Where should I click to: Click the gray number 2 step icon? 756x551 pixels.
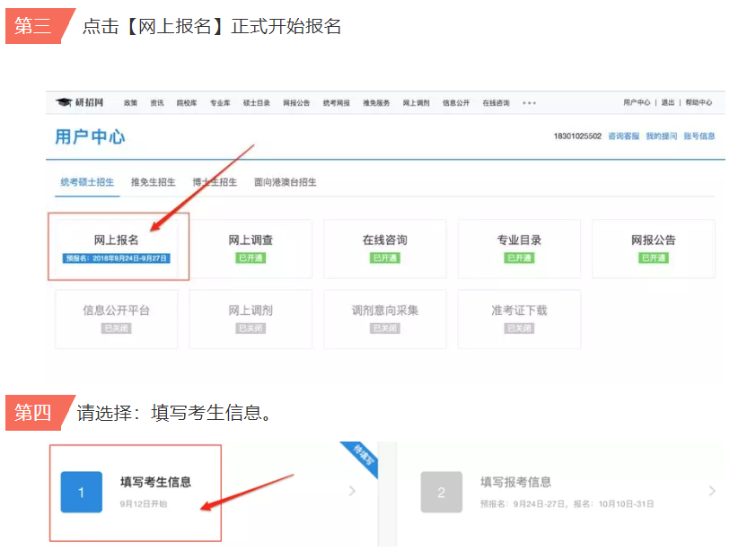pyautogui.click(x=441, y=492)
